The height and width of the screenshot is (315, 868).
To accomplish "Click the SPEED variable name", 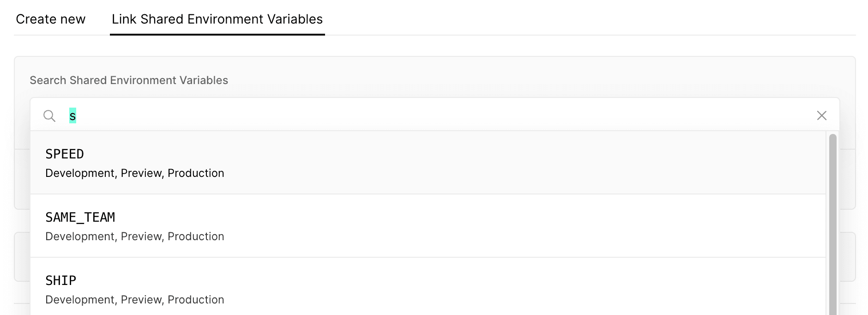I will [x=65, y=154].
